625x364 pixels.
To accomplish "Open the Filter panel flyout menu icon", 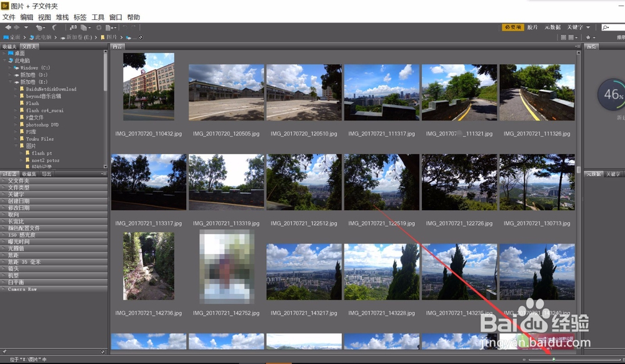I will [x=104, y=174].
